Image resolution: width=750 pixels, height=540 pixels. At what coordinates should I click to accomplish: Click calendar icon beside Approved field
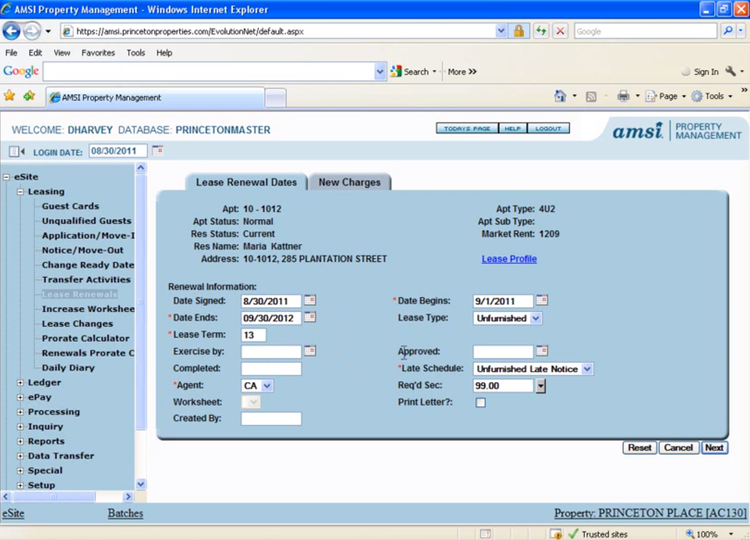(541, 351)
